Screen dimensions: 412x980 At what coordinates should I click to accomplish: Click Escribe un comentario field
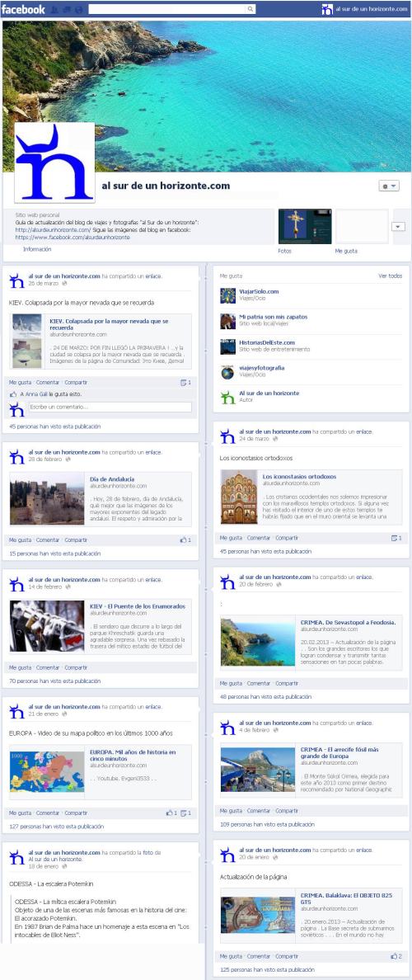click(110, 407)
